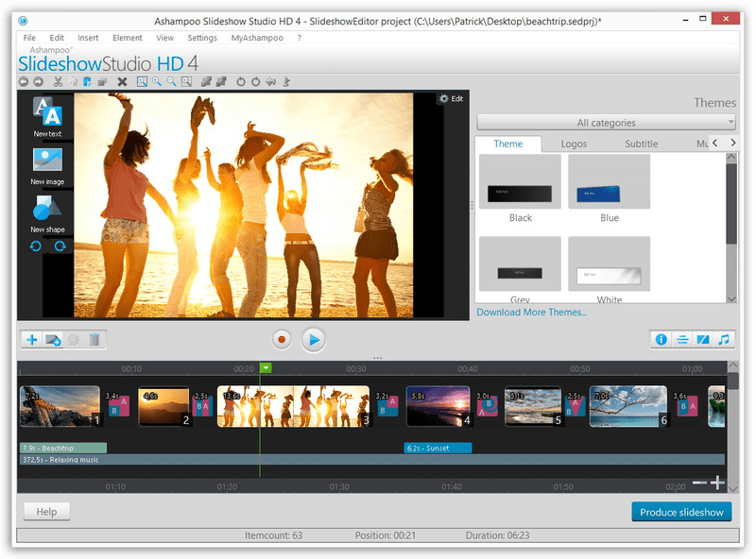Add New shape element
Viewport: 756px width, 559px height.
tap(47, 214)
